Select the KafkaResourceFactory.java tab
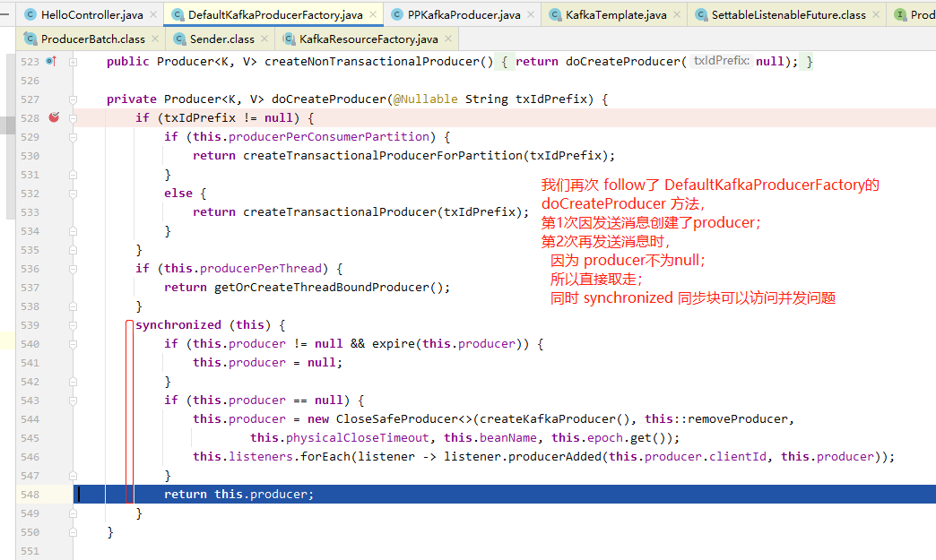936x560 pixels. (368, 39)
